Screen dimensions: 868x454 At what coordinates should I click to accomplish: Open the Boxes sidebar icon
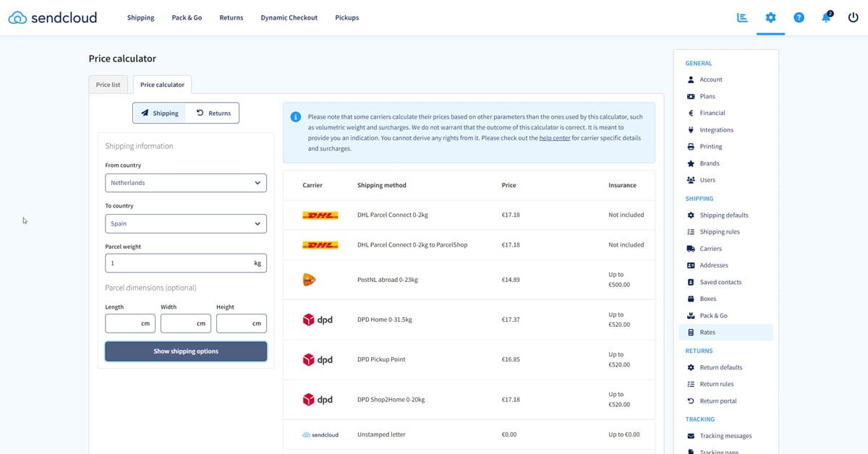click(692, 299)
